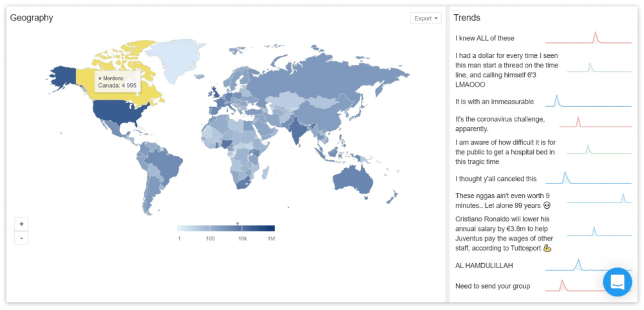Open the Export dropdown menu
This screenshot has width=644, height=310.
(x=426, y=18)
